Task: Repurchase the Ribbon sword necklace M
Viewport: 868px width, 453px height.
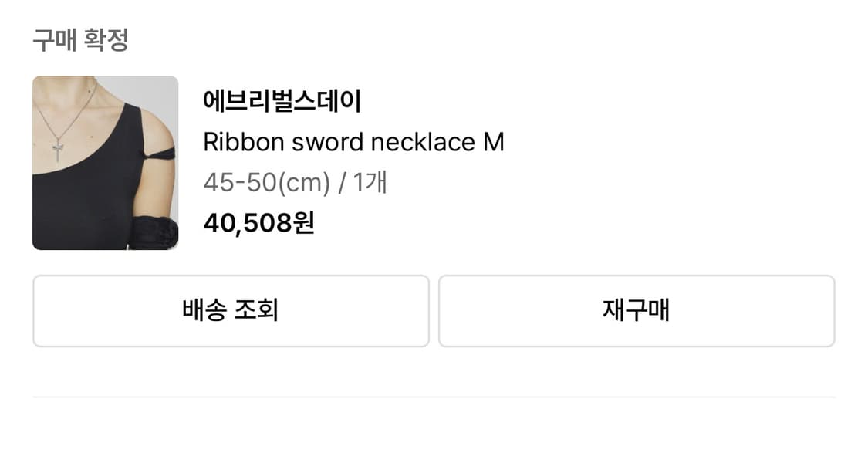Action: coord(638,310)
